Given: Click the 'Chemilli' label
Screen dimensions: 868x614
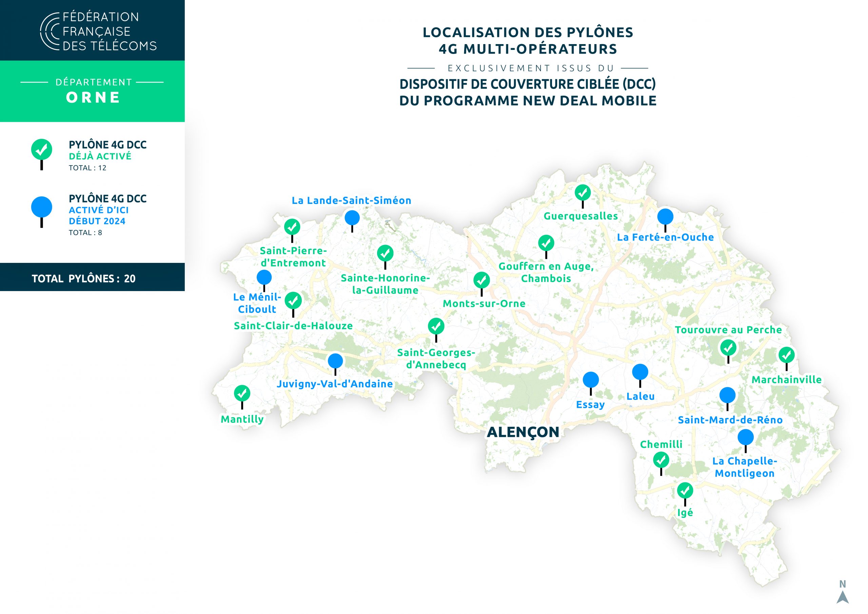Looking at the screenshot, I should click(x=661, y=444).
